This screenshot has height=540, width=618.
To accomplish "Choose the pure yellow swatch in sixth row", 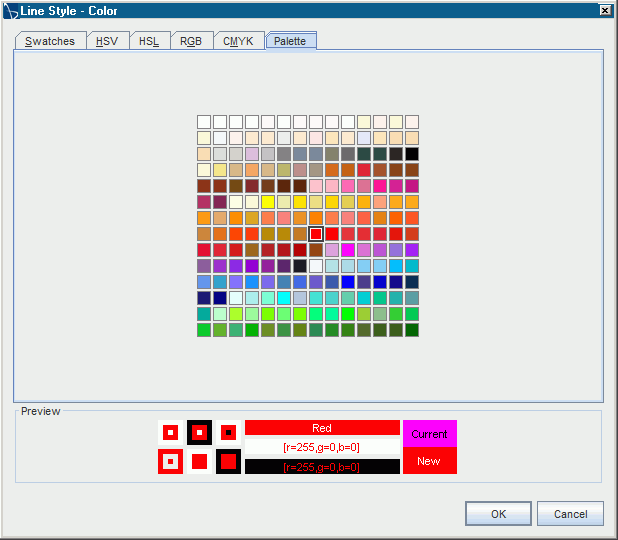I will coord(268,202).
